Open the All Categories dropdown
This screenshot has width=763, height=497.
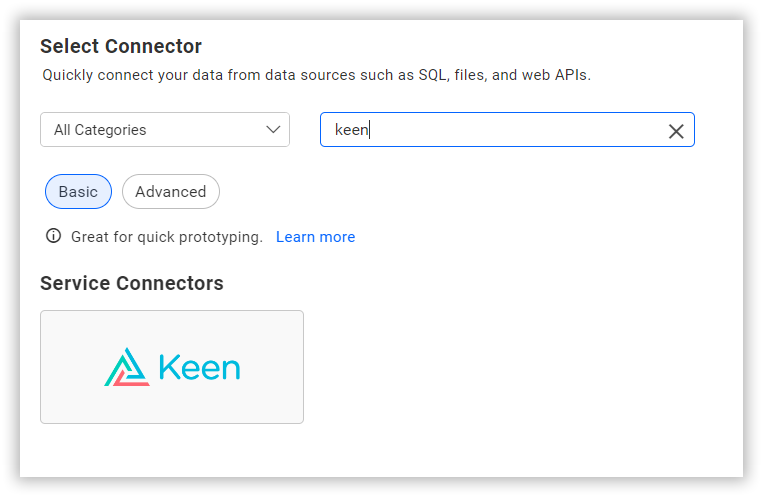165,129
